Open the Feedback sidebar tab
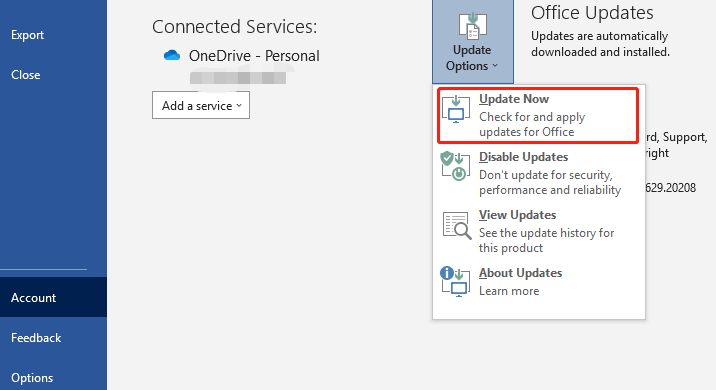Image resolution: width=716 pixels, height=390 pixels. click(x=53, y=337)
